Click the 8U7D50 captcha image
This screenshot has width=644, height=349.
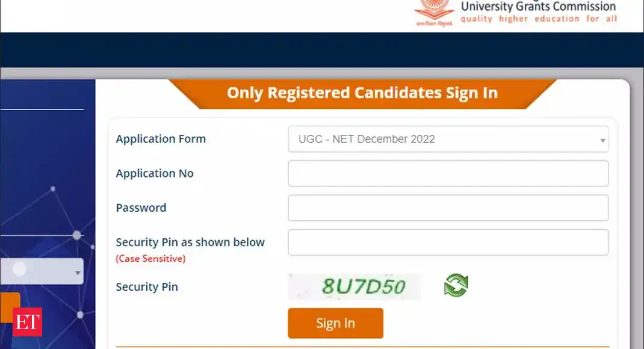coord(355,286)
